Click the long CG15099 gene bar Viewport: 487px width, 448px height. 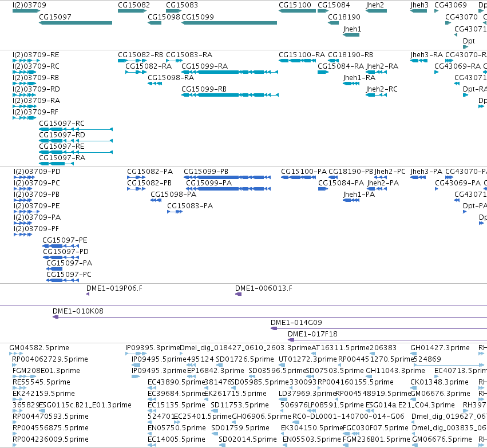(x=229, y=23)
